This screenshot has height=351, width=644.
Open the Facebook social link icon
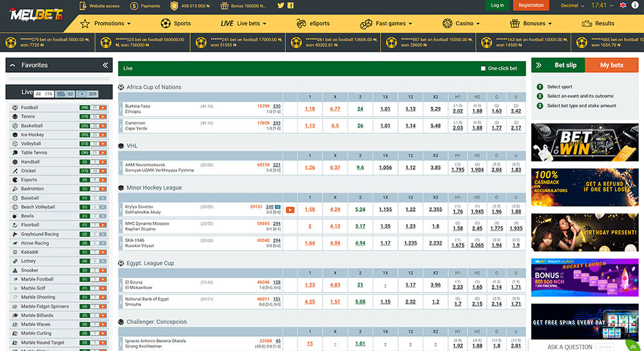(291, 6)
